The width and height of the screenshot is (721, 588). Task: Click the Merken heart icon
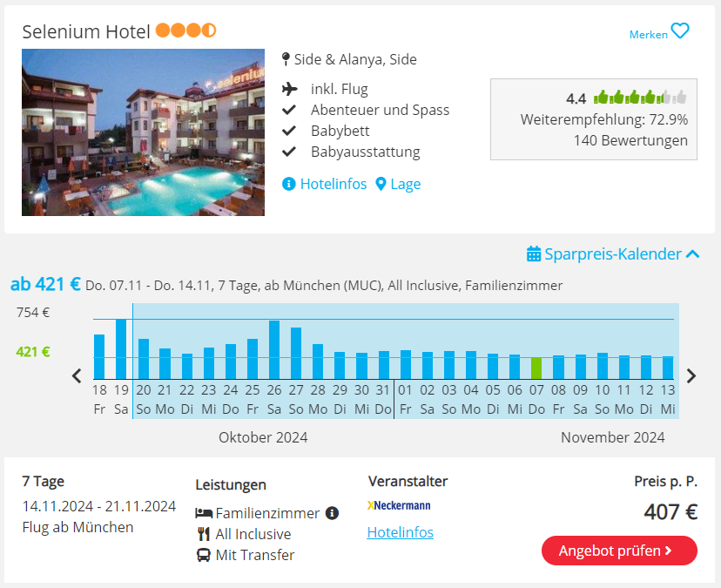(x=679, y=31)
